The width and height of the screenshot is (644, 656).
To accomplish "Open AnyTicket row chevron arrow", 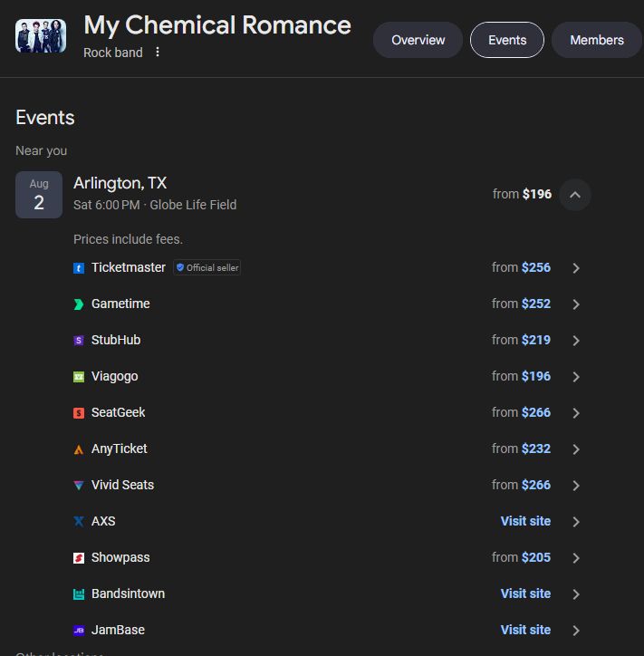I will click(576, 449).
